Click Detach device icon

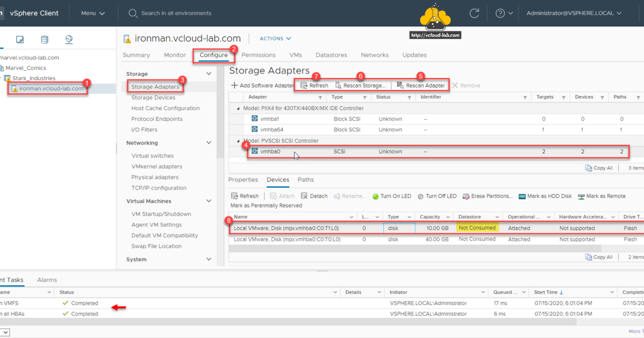pos(304,196)
